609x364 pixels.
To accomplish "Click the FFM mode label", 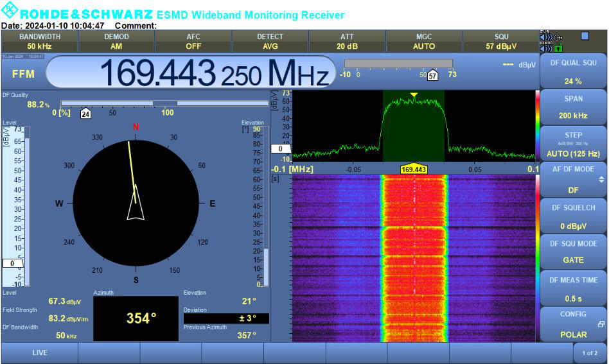I will coord(23,74).
